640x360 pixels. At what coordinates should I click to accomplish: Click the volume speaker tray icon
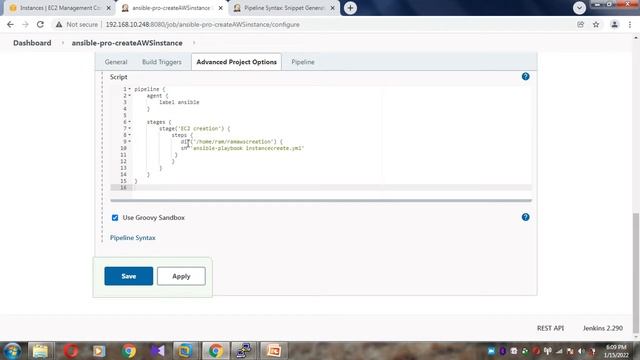click(x=581, y=351)
